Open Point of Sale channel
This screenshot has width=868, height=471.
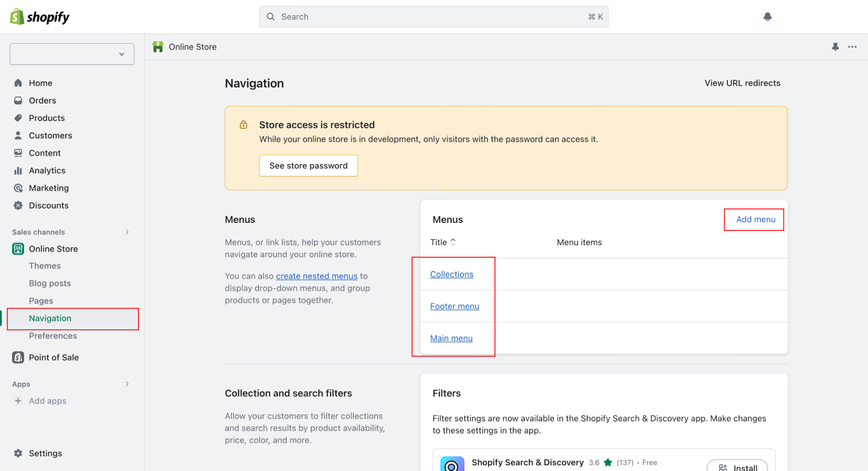54,357
